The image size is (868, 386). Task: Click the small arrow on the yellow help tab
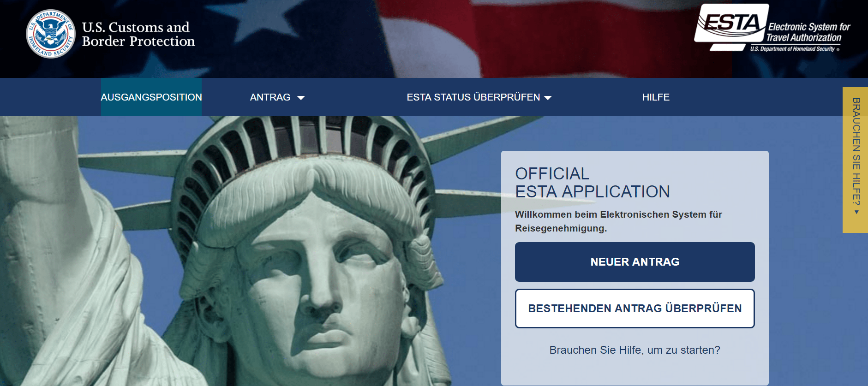856,212
